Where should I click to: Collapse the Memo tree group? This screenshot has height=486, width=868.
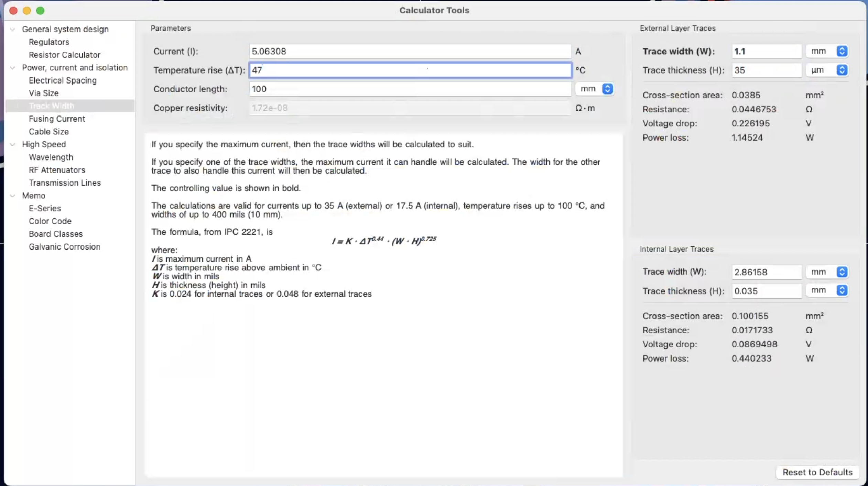13,196
